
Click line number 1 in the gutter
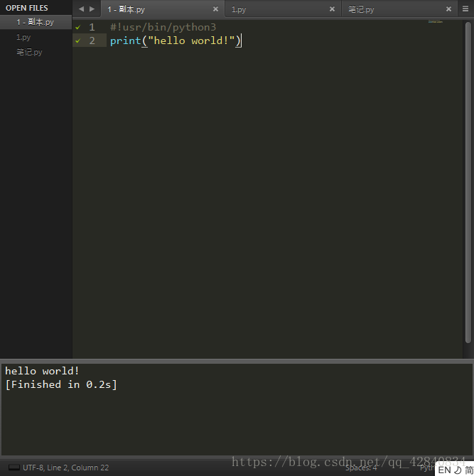click(x=92, y=27)
